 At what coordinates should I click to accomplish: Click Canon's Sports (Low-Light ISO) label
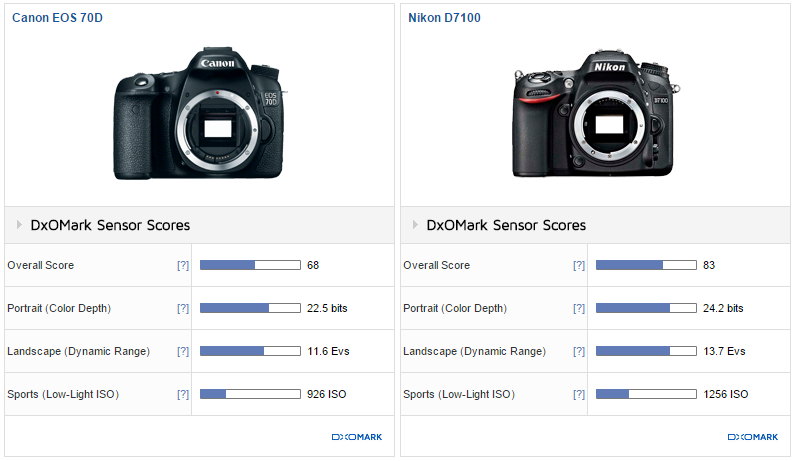63,394
